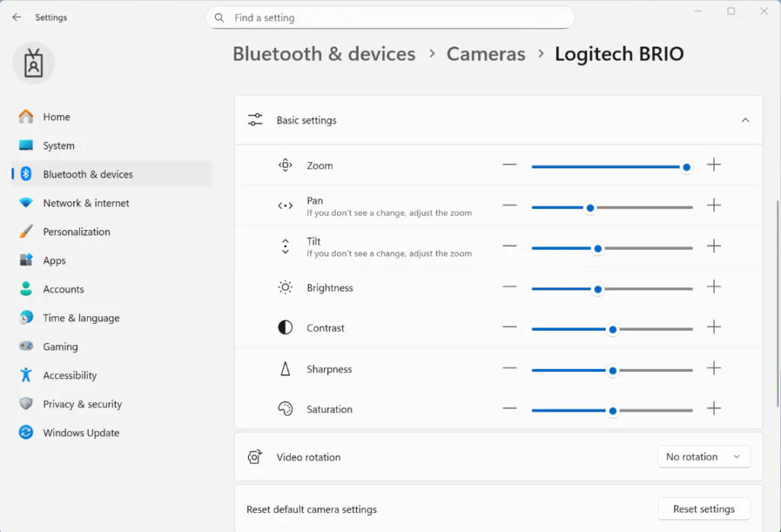
Task: Select Windows Update in the sidebar
Action: pos(81,432)
